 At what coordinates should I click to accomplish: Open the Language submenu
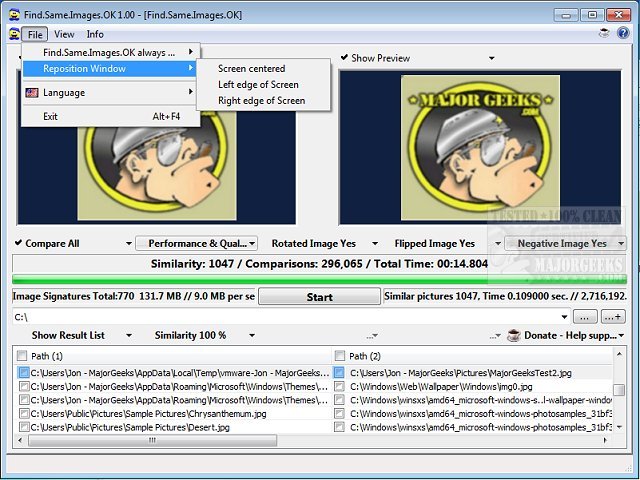111,93
